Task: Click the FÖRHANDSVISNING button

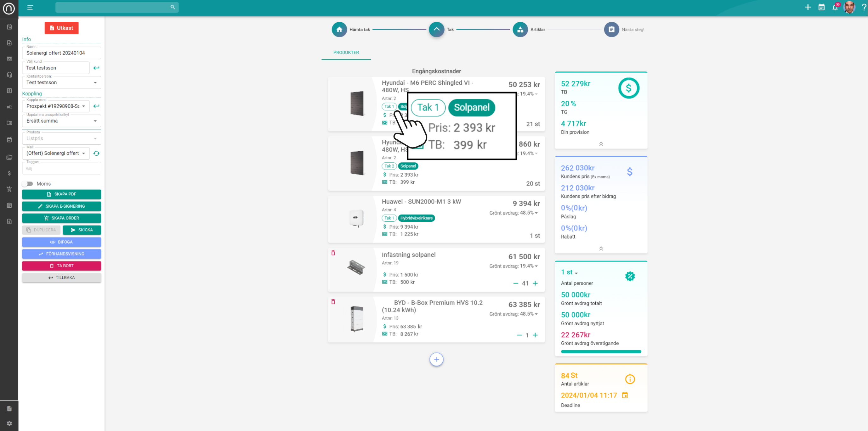Action: click(x=62, y=254)
